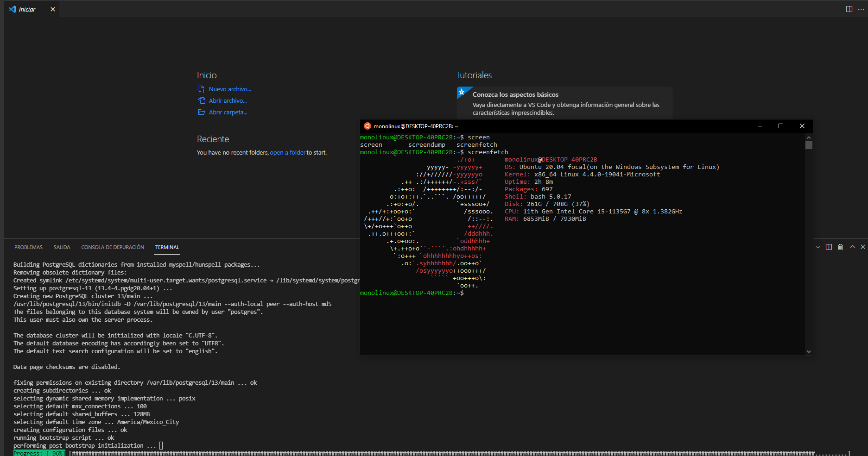Viewport: 868px width, 456px height.
Task: Close the monolinux Ubuntu terminal window
Action: click(802, 126)
